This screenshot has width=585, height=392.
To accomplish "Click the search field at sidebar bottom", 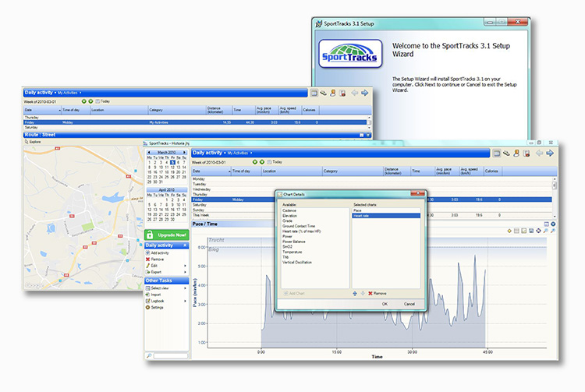I will click(171, 356).
